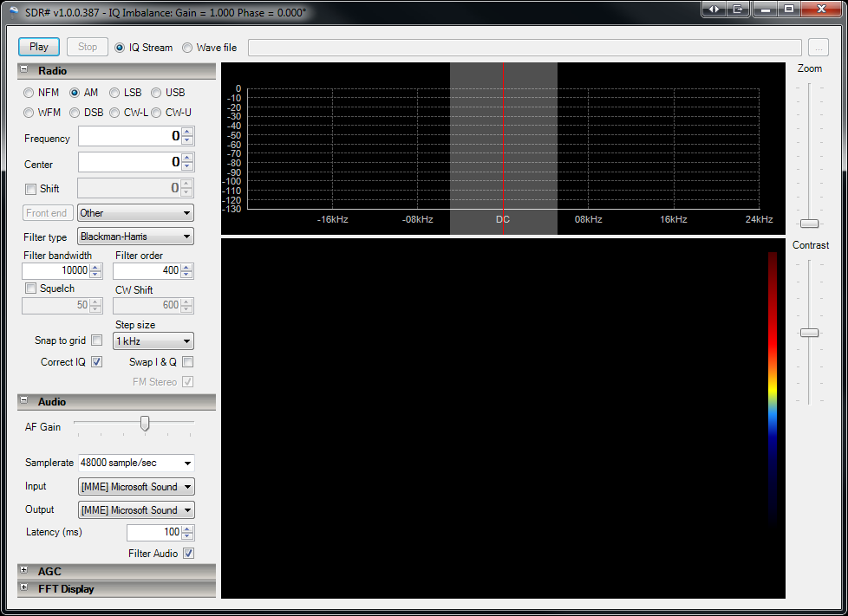
Task: Click the Play button
Action: pyautogui.click(x=39, y=47)
